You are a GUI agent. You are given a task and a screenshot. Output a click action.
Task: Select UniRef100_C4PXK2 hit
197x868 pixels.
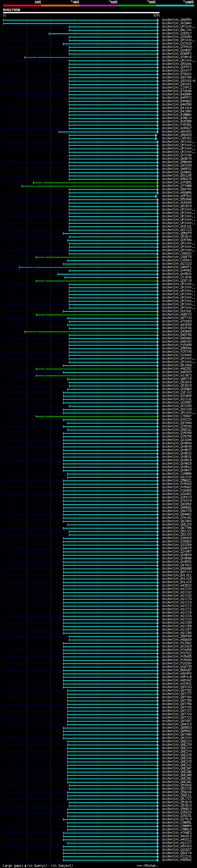(x=177, y=139)
